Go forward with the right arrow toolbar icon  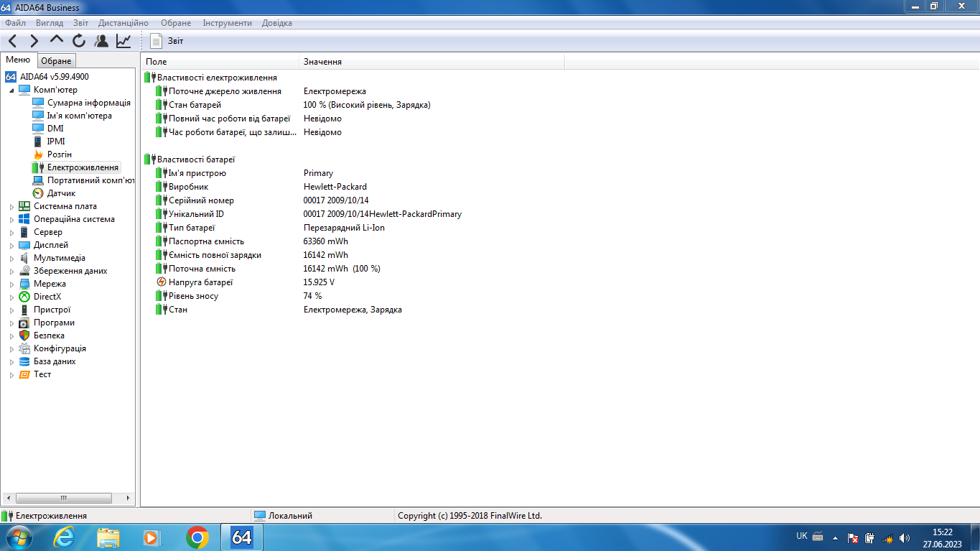(34, 41)
